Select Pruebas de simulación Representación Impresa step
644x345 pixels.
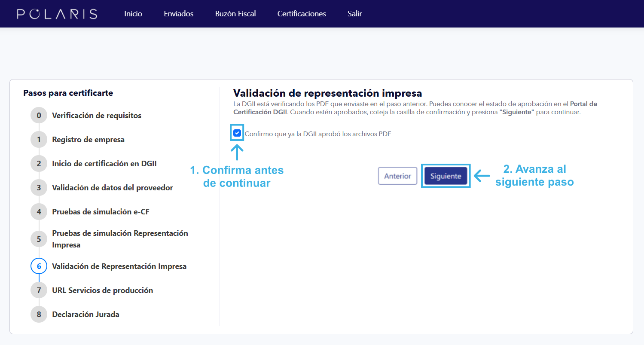point(120,239)
